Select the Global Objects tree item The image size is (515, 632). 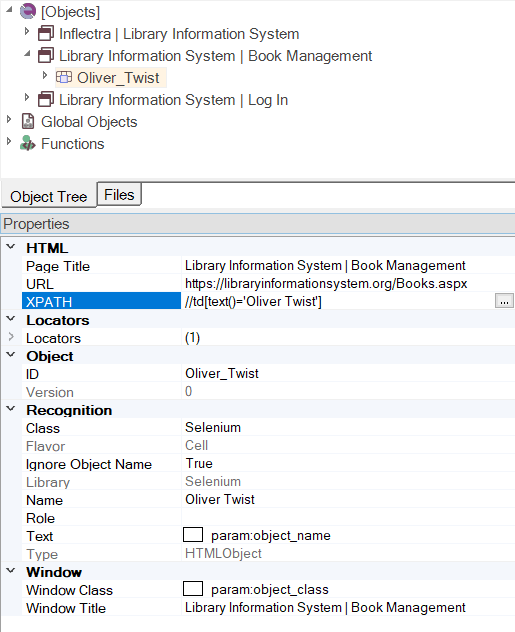[x=89, y=122]
